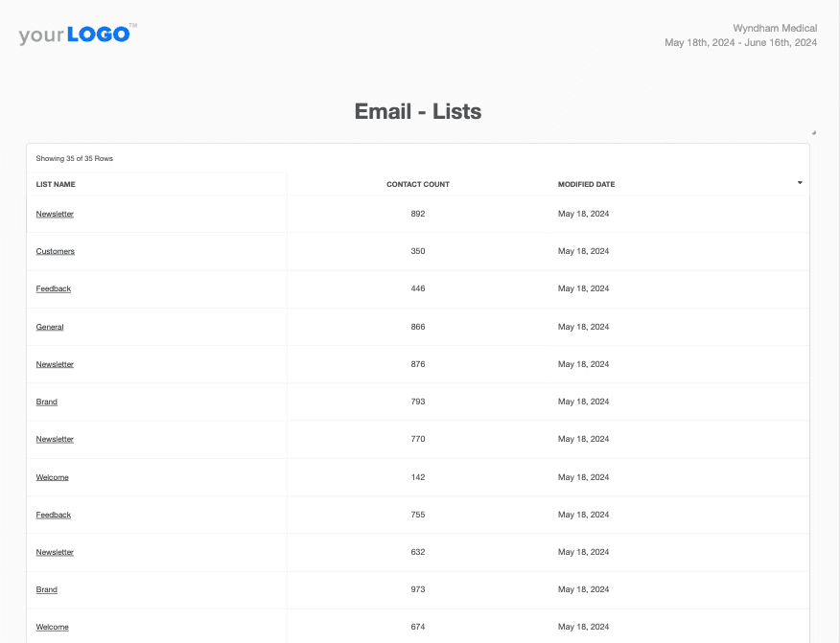
Task: Open the Newsletter list at the top
Action: click(x=54, y=214)
